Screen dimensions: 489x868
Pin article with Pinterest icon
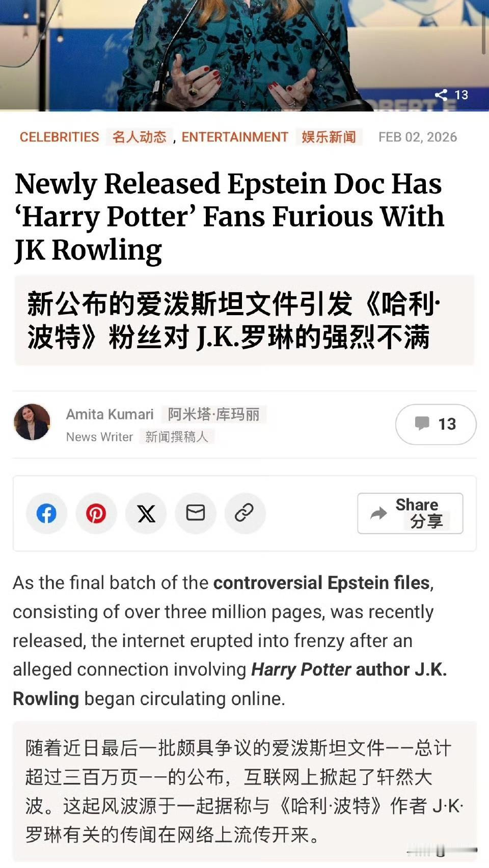(96, 513)
